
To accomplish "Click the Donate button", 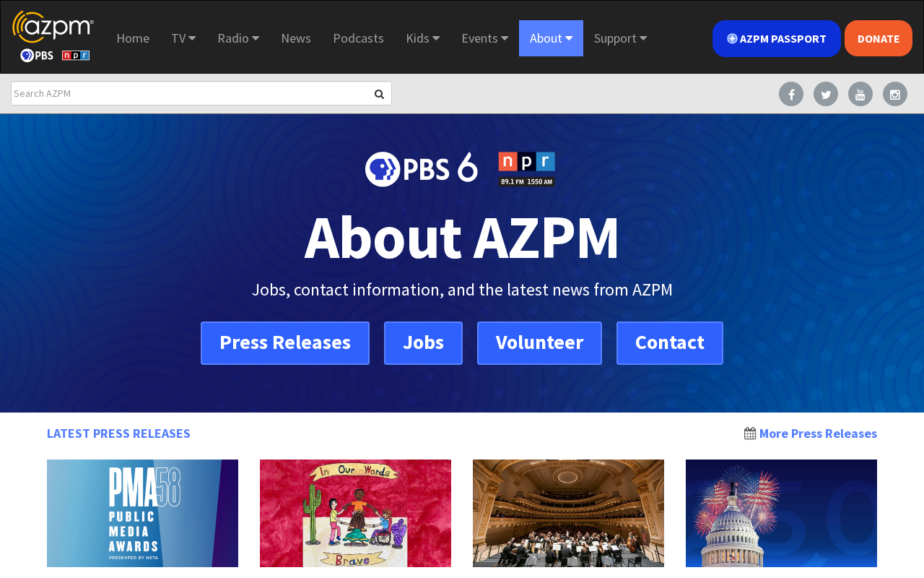I will coord(879,38).
